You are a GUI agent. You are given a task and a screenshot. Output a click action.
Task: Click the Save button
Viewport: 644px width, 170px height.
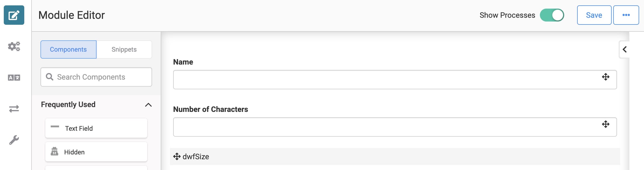click(594, 15)
